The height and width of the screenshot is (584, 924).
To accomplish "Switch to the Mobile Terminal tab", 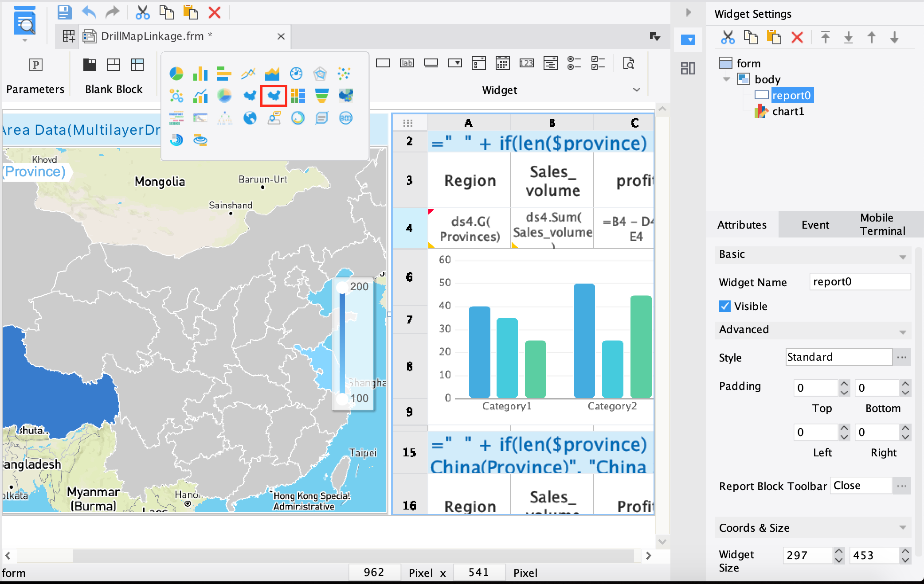I will [x=882, y=225].
